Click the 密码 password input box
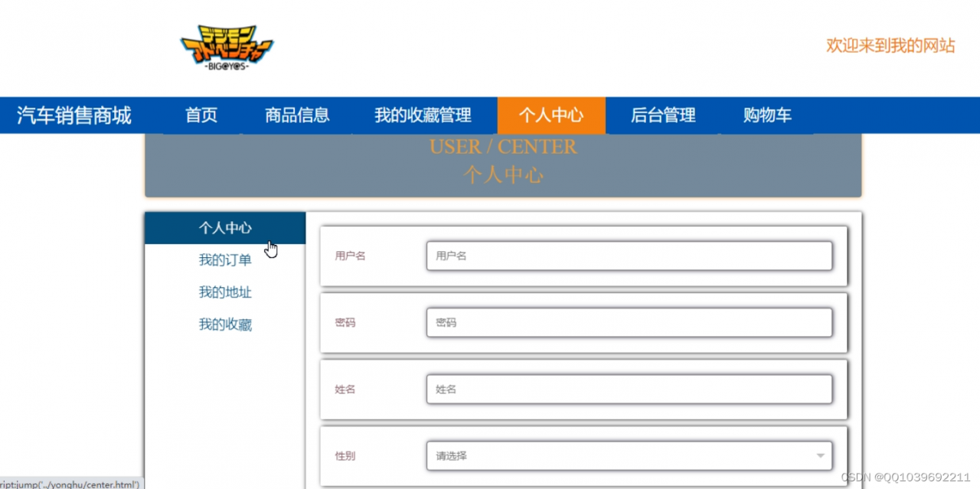The image size is (980, 489). coord(629,322)
